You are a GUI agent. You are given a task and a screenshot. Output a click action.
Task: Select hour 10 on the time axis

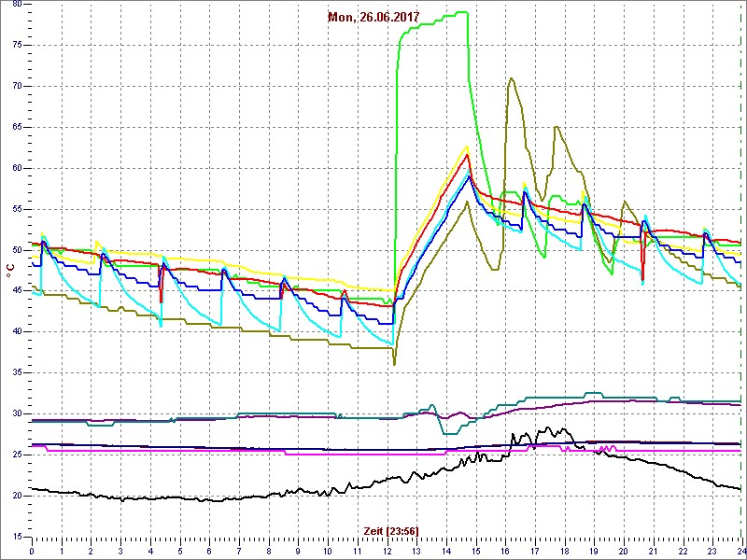(x=328, y=551)
